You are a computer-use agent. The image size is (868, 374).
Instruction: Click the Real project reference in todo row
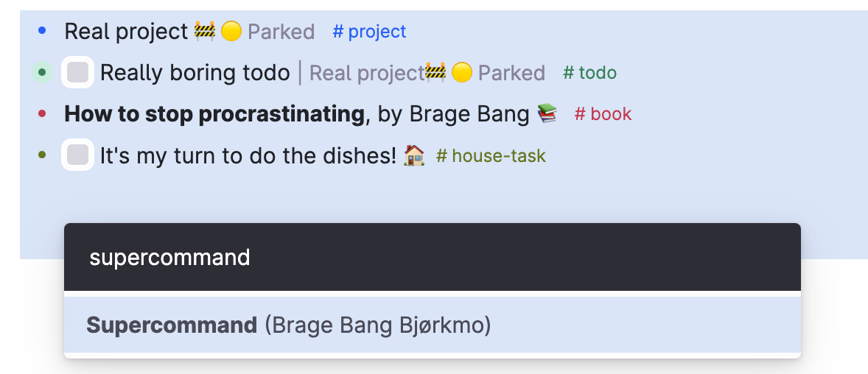pyautogui.click(x=366, y=72)
